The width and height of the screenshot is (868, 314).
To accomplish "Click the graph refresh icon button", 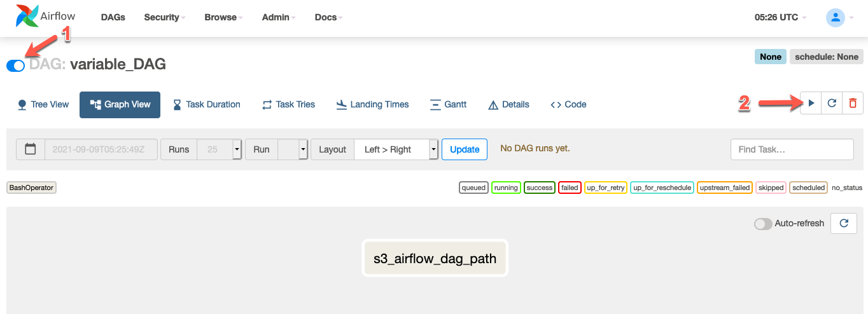I will pyautogui.click(x=844, y=223).
